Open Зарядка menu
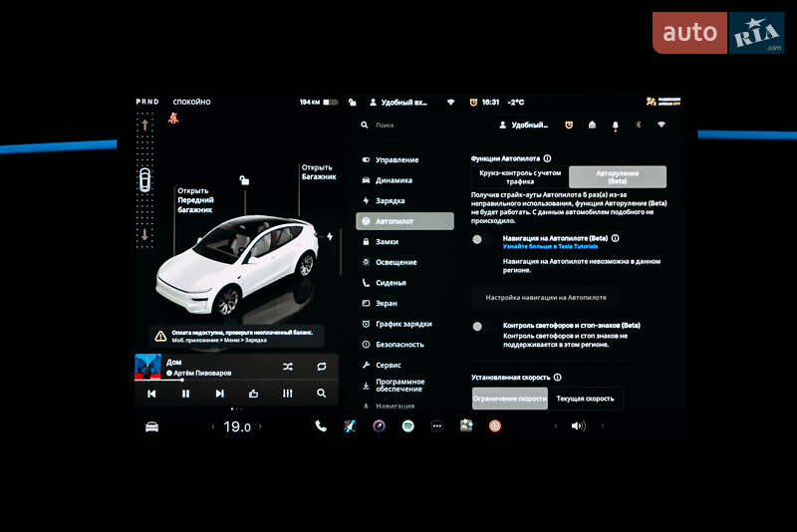This screenshot has height=532, width=797. (404, 200)
